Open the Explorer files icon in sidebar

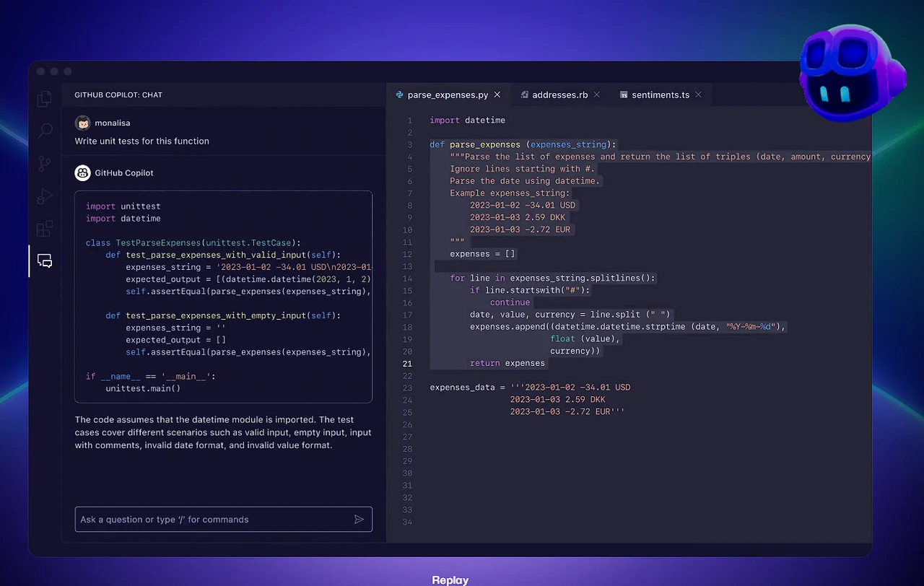[45, 98]
